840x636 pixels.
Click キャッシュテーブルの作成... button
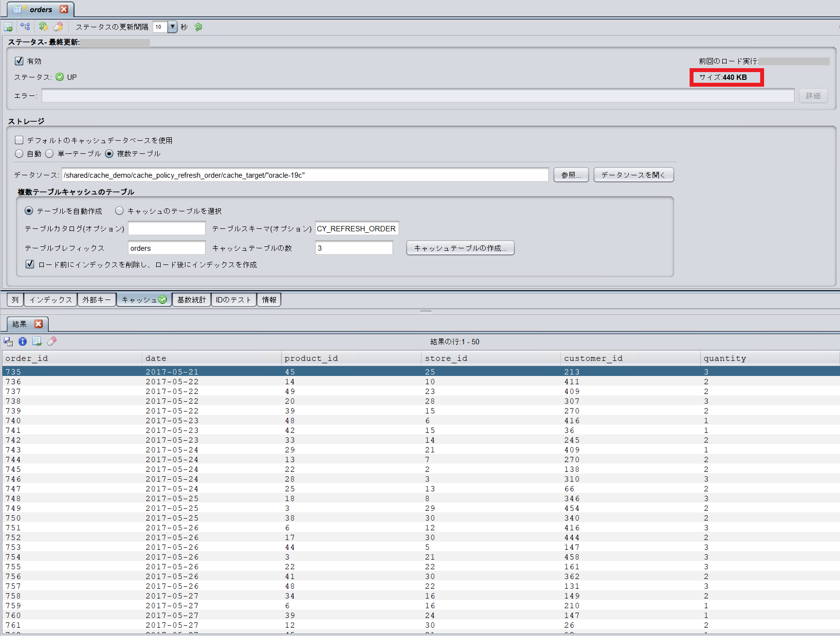pos(460,248)
